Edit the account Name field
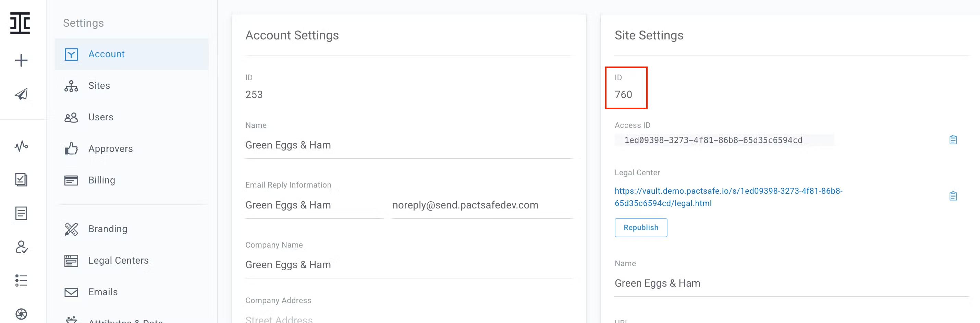 (409, 145)
